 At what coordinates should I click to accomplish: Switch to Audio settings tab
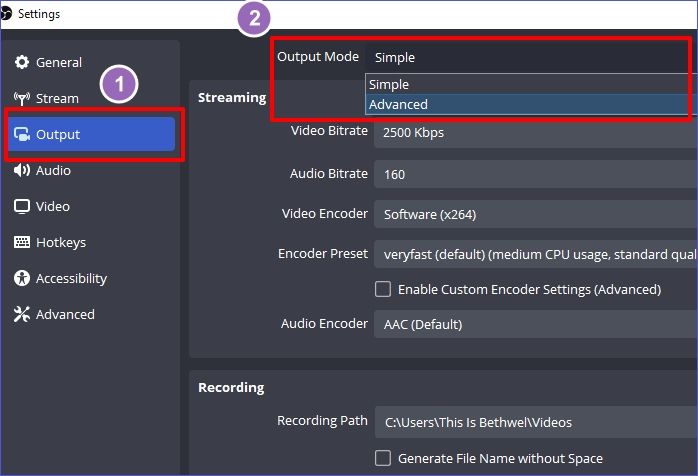(x=91, y=170)
